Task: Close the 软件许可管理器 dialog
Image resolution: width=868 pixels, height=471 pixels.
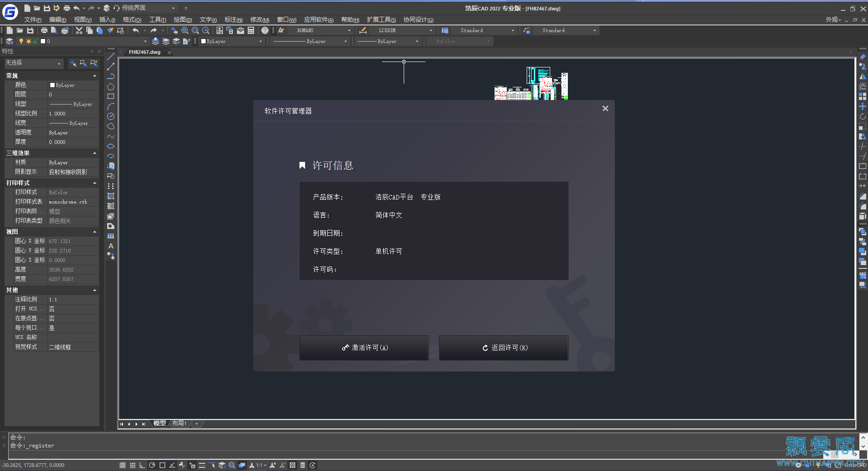Action: point(605,108)
